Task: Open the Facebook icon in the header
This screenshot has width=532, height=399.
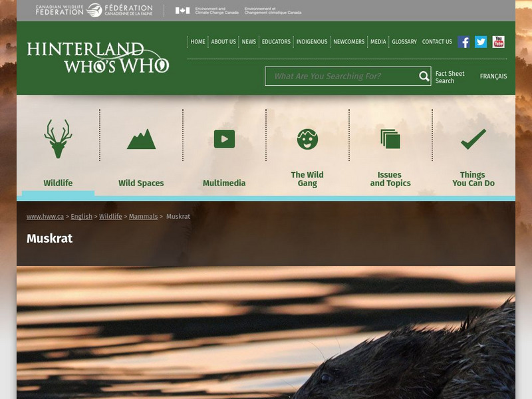Action: point(463,41)
